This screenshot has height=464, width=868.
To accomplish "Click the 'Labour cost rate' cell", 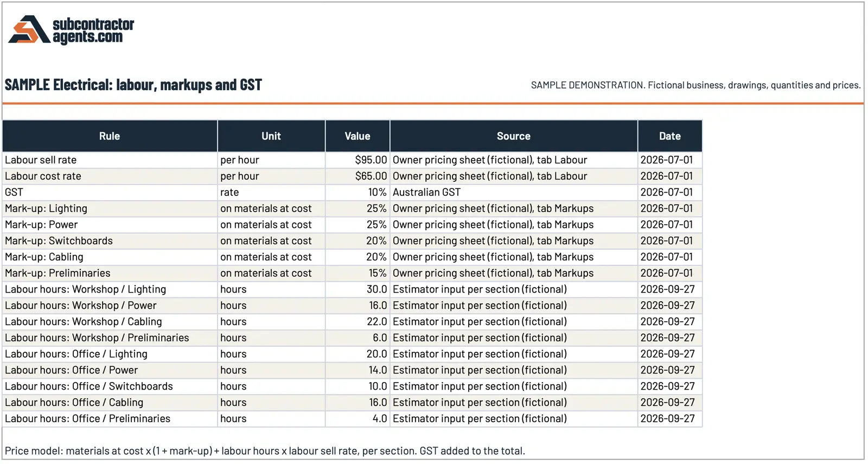I will click(110, 176).
